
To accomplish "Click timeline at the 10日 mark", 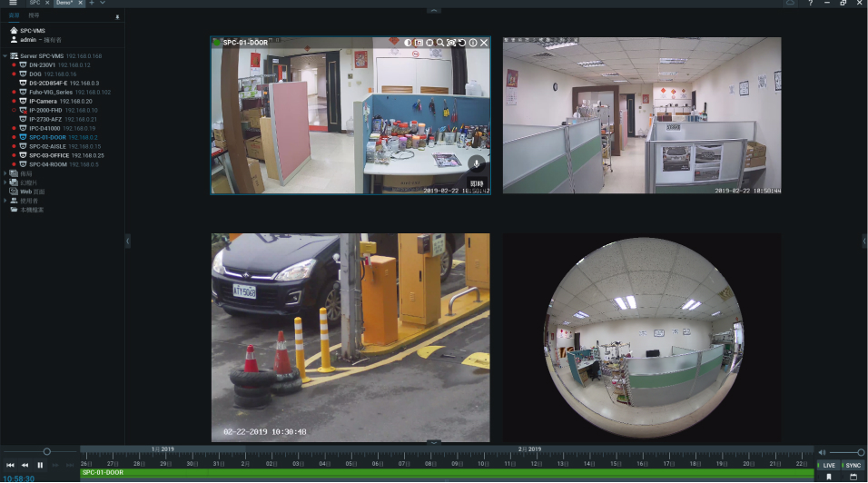I will point(483,464).
